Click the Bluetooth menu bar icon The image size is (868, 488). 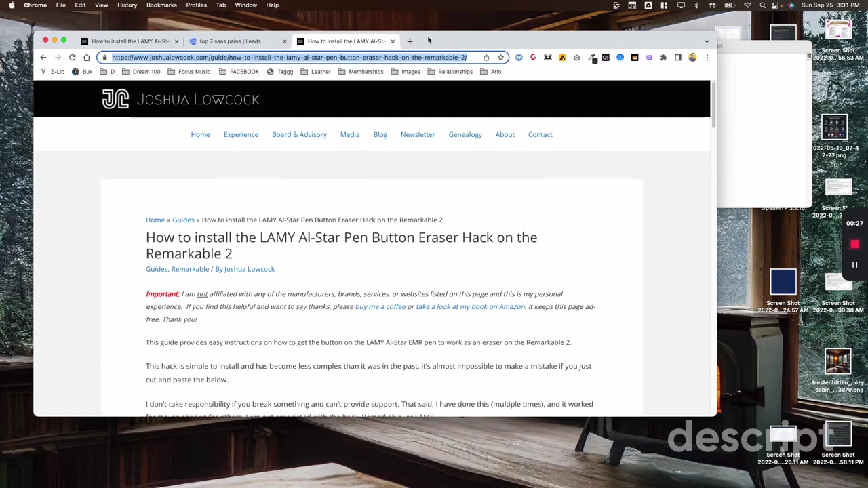(x=696, y=5)
